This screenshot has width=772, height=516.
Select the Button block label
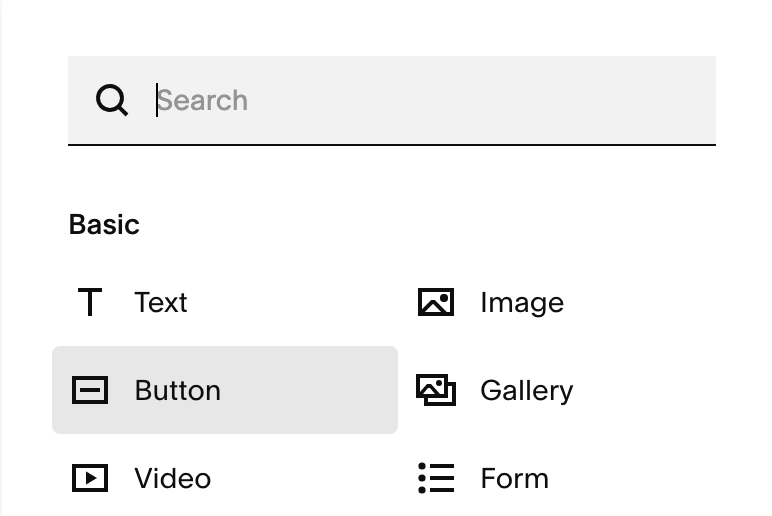pyautogui.click(x=178, y=390)
